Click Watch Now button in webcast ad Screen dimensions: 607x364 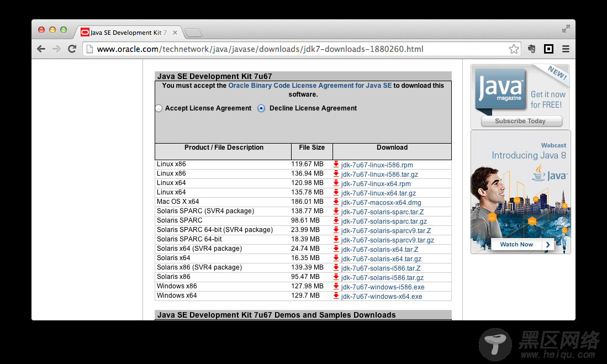pos(522,244)
